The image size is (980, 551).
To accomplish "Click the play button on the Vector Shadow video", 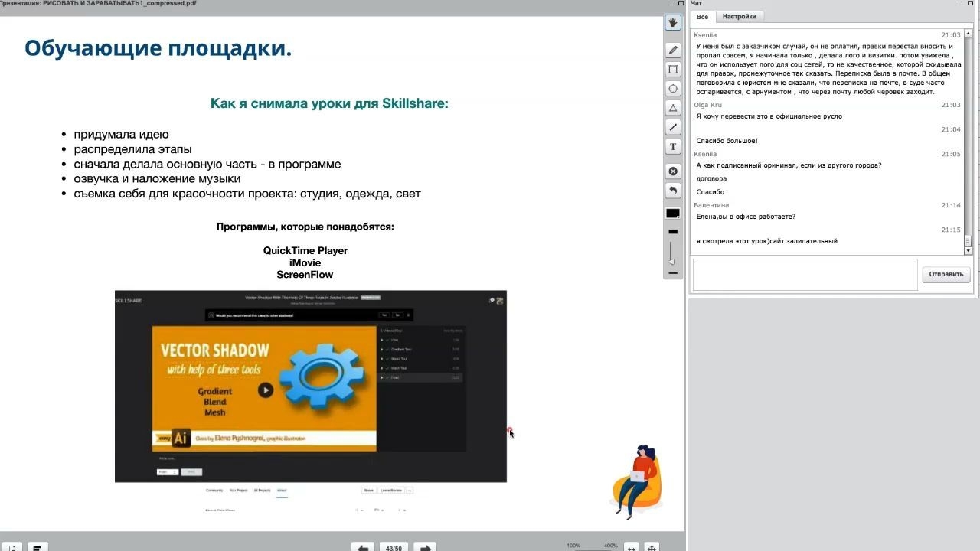I will point(266,390).
